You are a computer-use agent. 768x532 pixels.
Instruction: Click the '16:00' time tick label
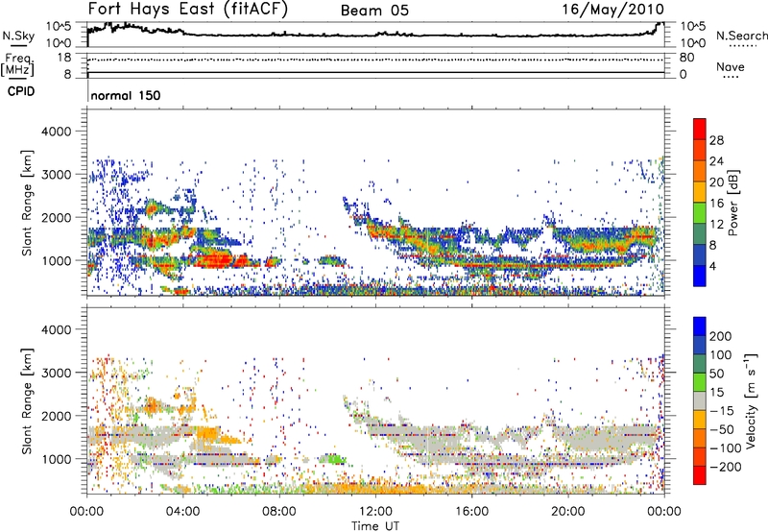(471, 512)
